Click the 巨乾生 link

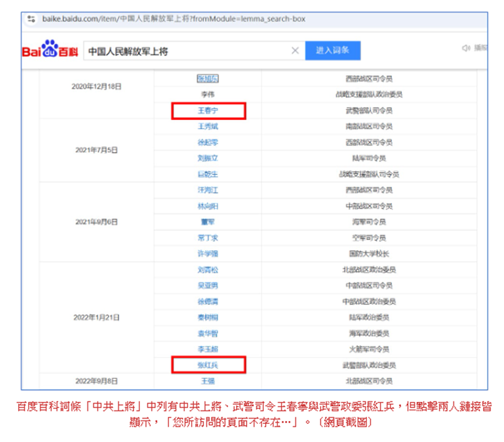pyautogui.click(x=207, y=174)
